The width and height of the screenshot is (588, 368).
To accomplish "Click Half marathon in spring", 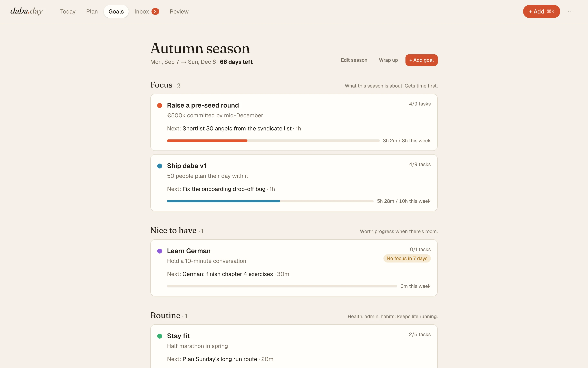I will click(198, 346).
